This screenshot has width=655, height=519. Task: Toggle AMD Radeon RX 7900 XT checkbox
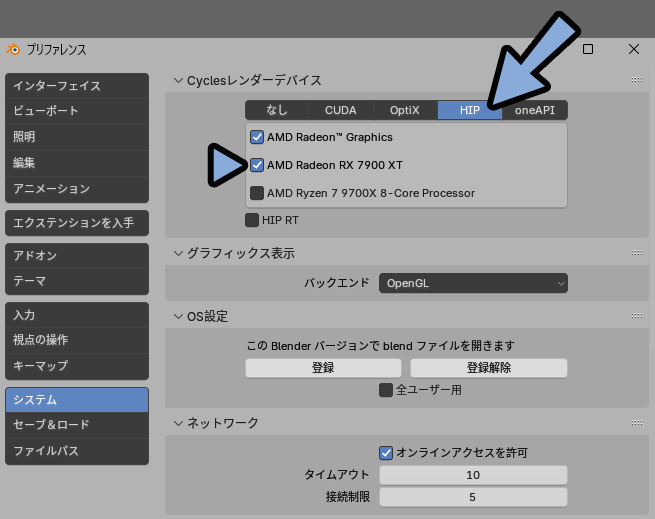click(256, 165)
